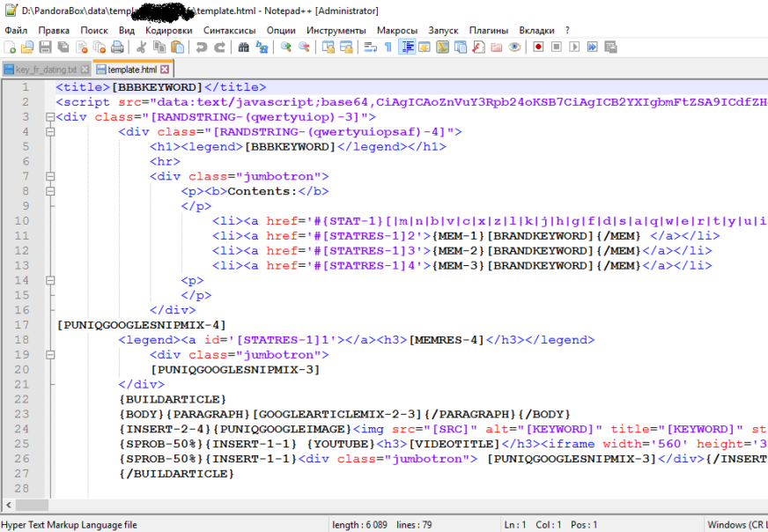Screen dimensions: 768x532
Task: Toggle synchronized vertical scrolling icon
Action: coord(329,47)
